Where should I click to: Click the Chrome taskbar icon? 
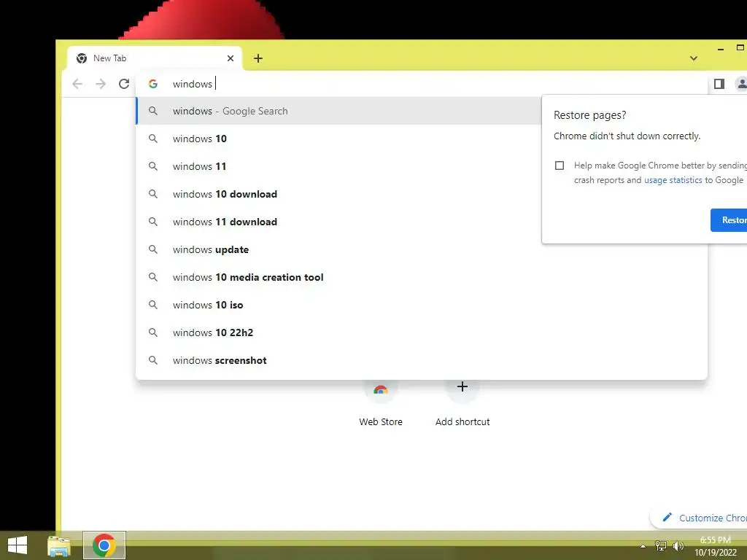104,545
